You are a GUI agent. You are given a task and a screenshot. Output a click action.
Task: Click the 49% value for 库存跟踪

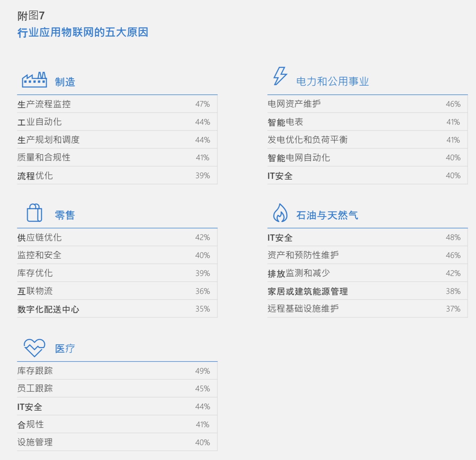coord(202,371)
